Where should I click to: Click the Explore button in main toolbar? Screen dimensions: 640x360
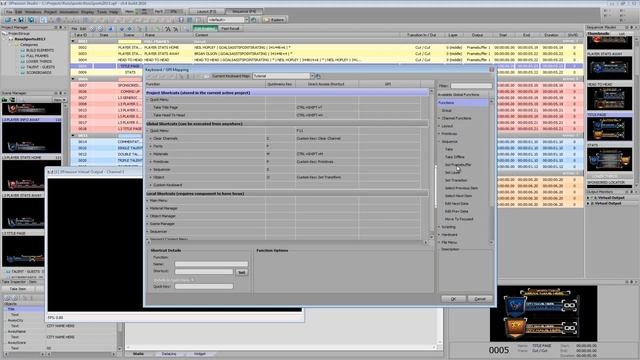tap(274, 20)
